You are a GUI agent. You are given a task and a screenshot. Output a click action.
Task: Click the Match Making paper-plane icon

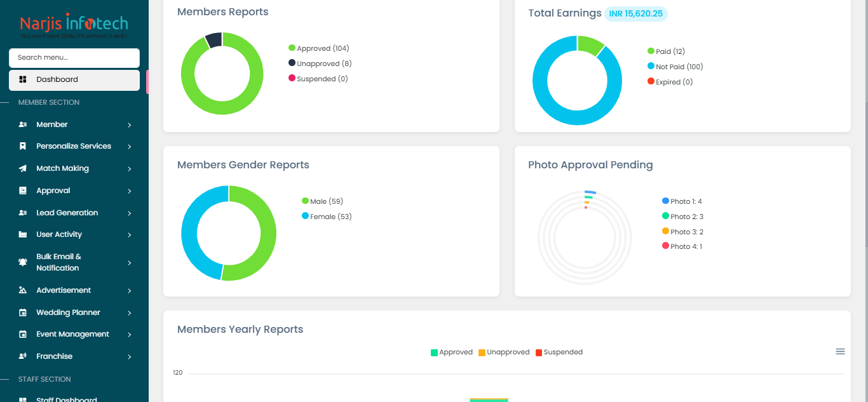coord(23,168)
